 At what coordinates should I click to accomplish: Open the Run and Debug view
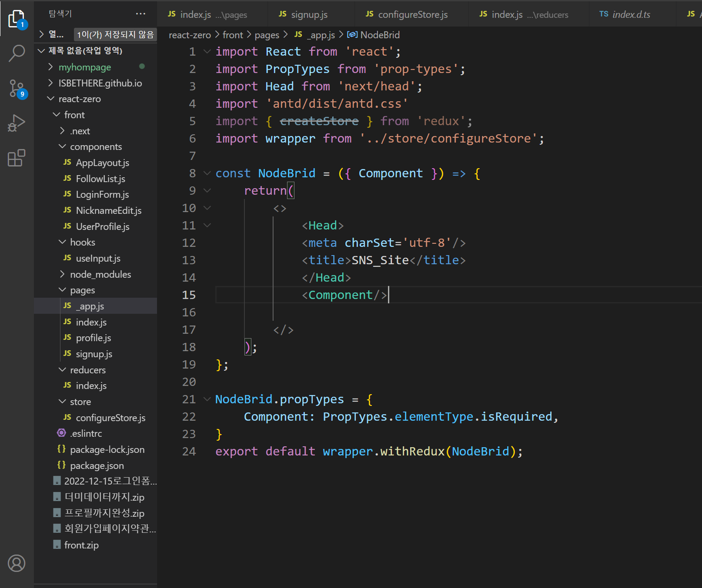[x=17, y=123]
